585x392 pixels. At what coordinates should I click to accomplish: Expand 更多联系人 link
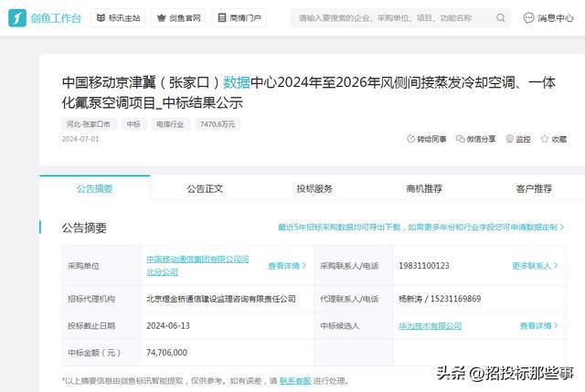point(535,266)
